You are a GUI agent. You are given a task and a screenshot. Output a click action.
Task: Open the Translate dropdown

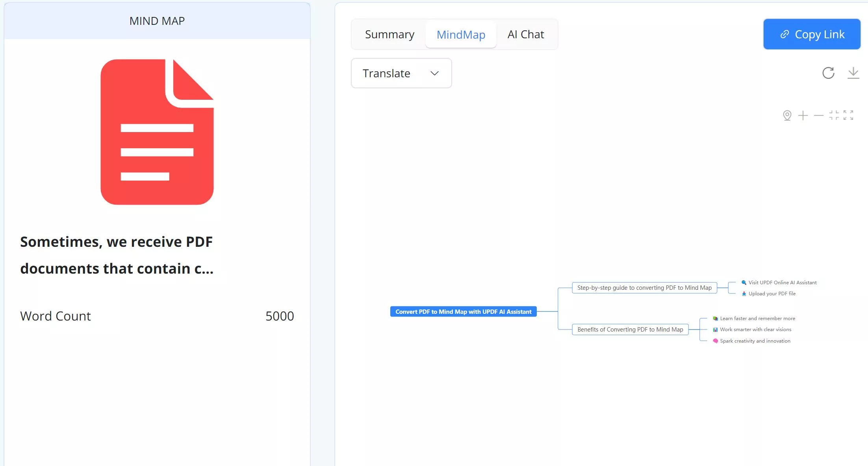click(x=401, y=73)
